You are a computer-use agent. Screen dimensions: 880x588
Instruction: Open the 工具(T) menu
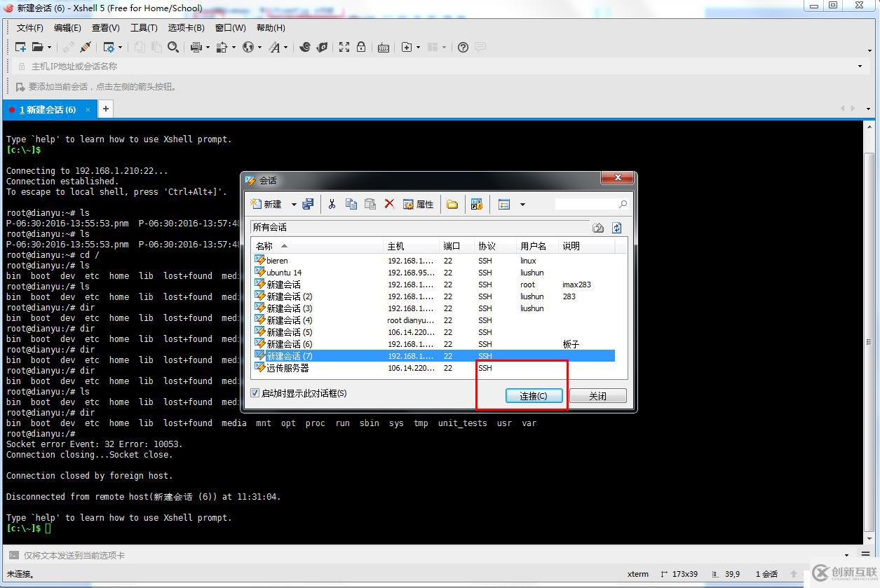click(x=144, y=28)
